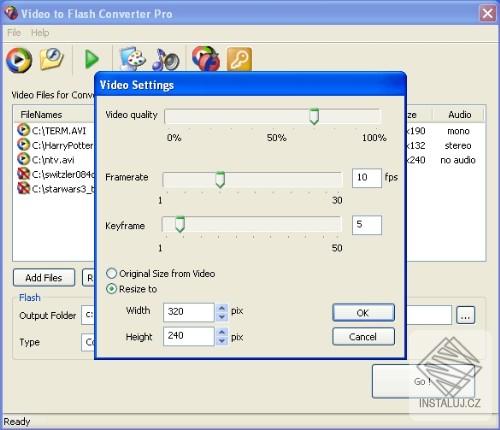Click the Width field showing 320
The height and width of the screenshot is (430, 500).
[189, 312]
